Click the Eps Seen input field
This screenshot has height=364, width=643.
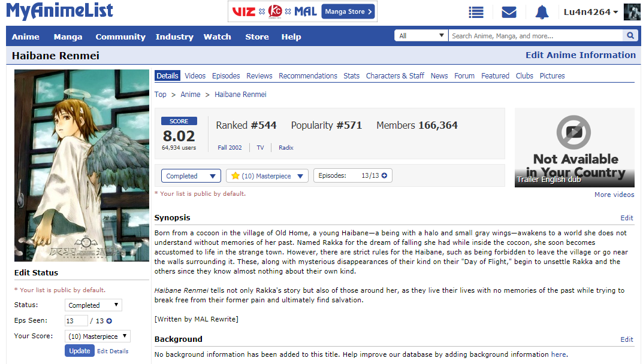pos(76,321)
